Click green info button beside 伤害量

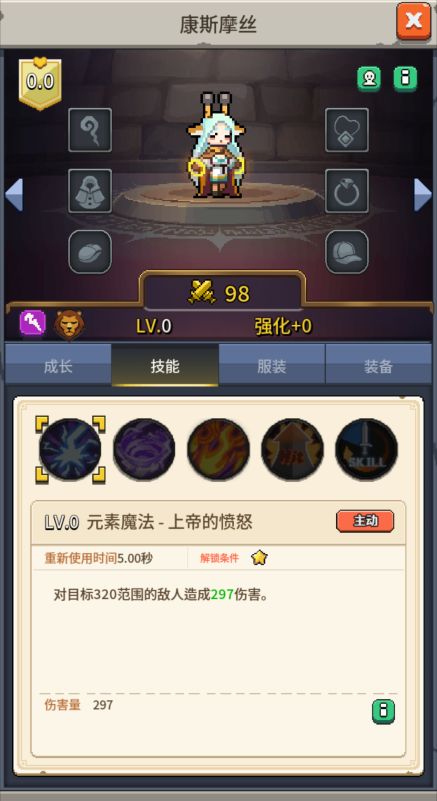click(383, 711)
